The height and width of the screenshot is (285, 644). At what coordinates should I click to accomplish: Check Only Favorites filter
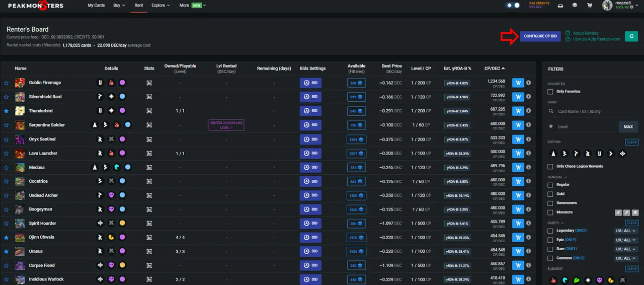550,92
